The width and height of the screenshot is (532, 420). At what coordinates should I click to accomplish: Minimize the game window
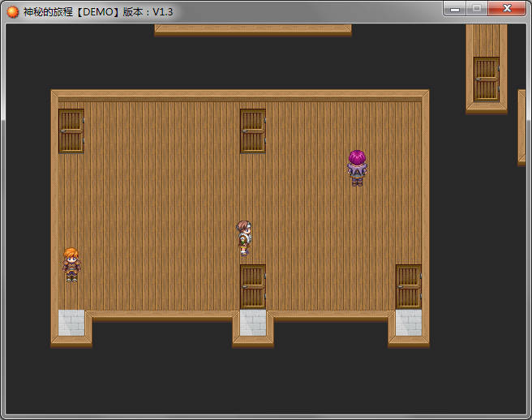pos(455,9)
